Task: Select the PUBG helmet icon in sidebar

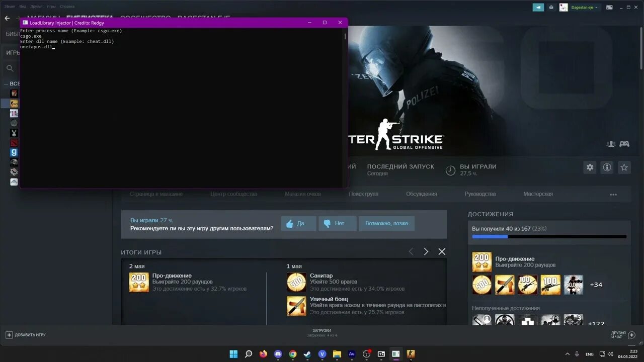Action: 14,162
